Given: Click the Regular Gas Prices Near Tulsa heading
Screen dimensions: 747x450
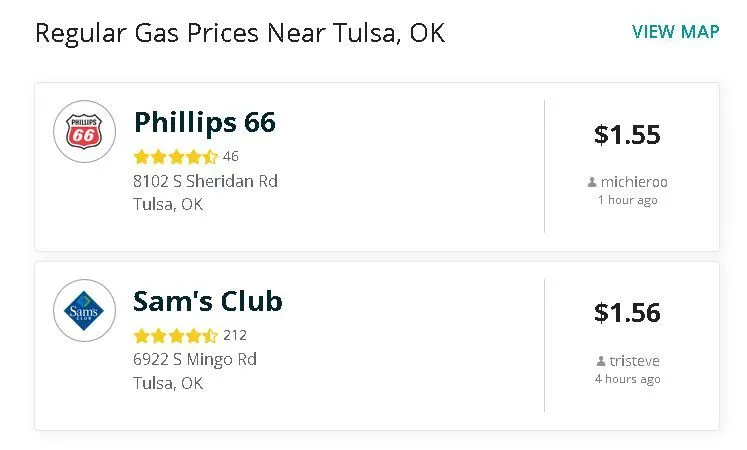Looking at the screenshot, I should 240,33.
